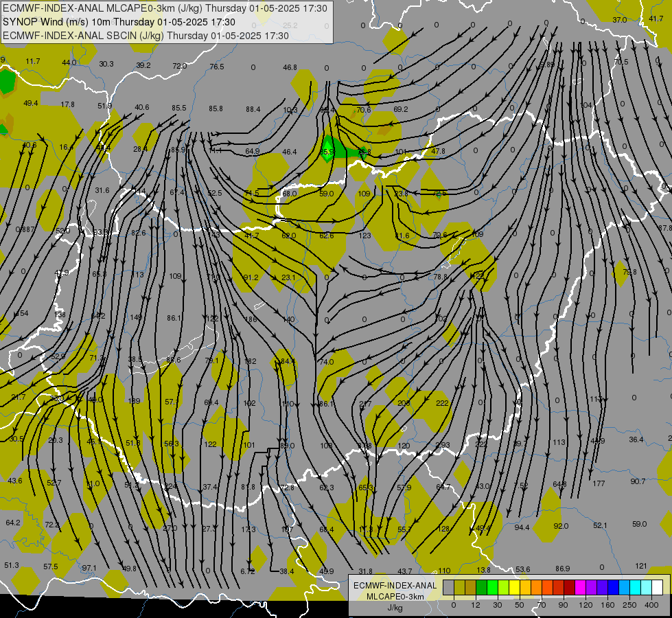Click the map value 52.1

point(600,525)
